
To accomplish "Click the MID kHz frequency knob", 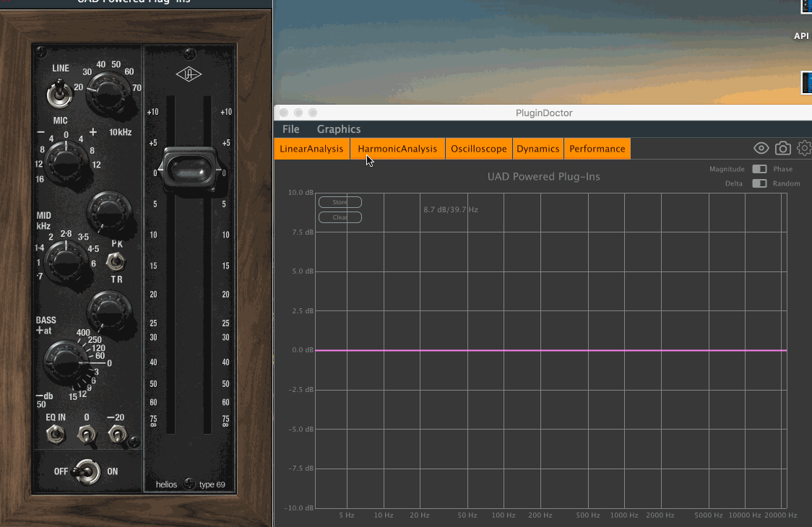I will 66,262.
